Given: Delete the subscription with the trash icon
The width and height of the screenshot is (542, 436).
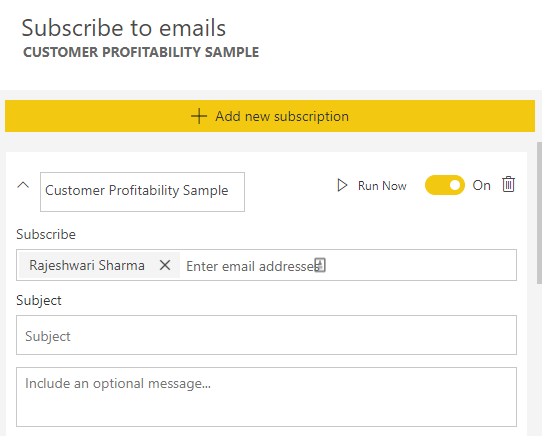Looking at the screenshot, I should 508,184.
